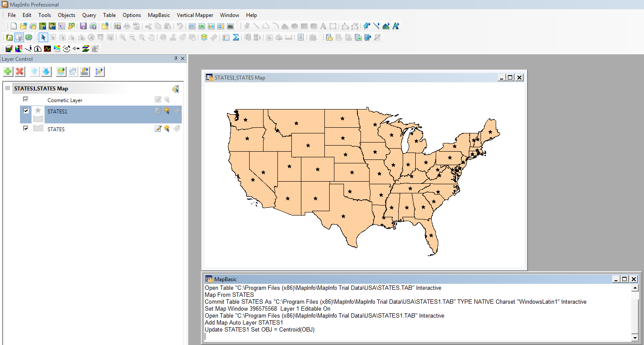644x345 pixels.
Task: Click the New Table blank page icon
Action: click(13, 26)
